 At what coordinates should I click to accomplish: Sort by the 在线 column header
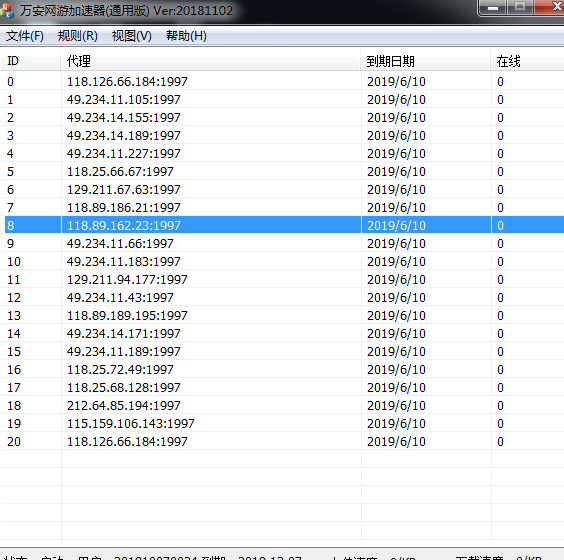(x=528, y=61)
